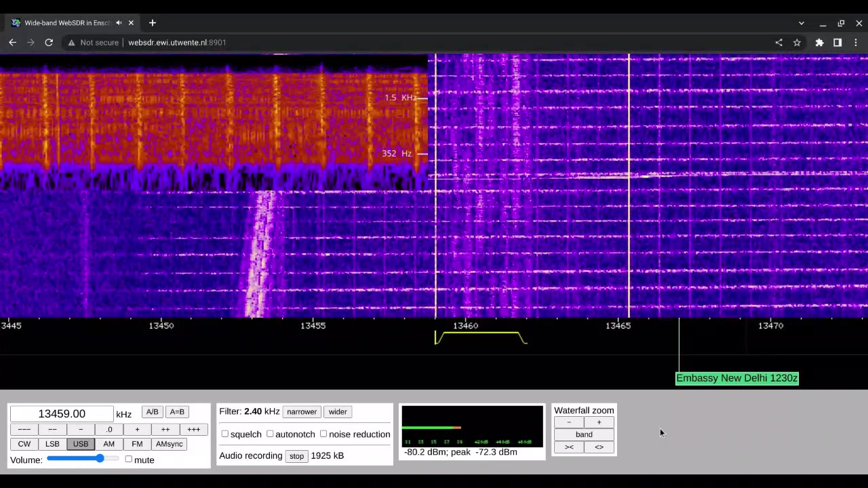This screenshot has width=868, height=488.
Task: Select LSB mode
Action: [x=52, y=444]
